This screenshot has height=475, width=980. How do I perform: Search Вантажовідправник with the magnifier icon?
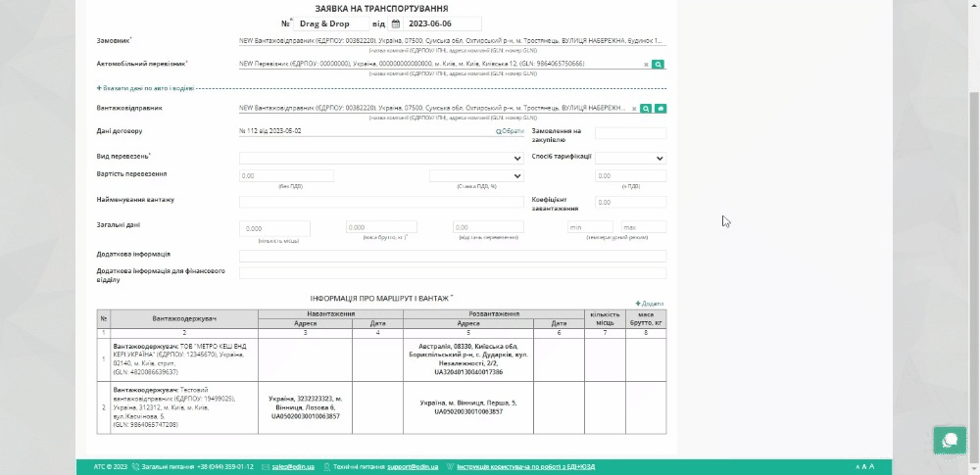(647, 108)
